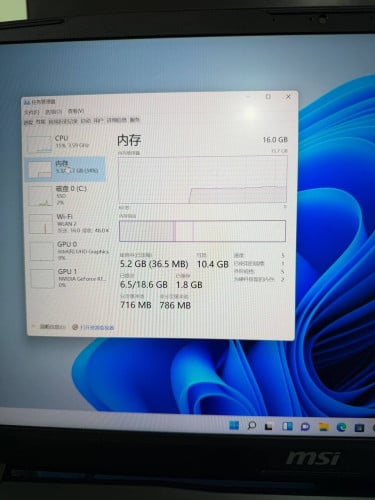Viewport: 375px width, 500px height.
Task: Switch to the 应用历史记录 tab
Action: [63, 122]
